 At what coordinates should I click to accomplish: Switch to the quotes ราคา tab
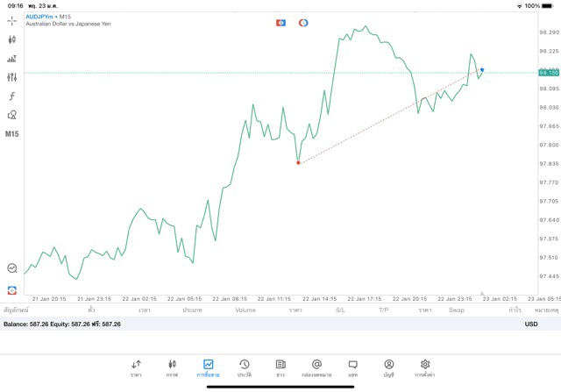(x=136, y=367)
